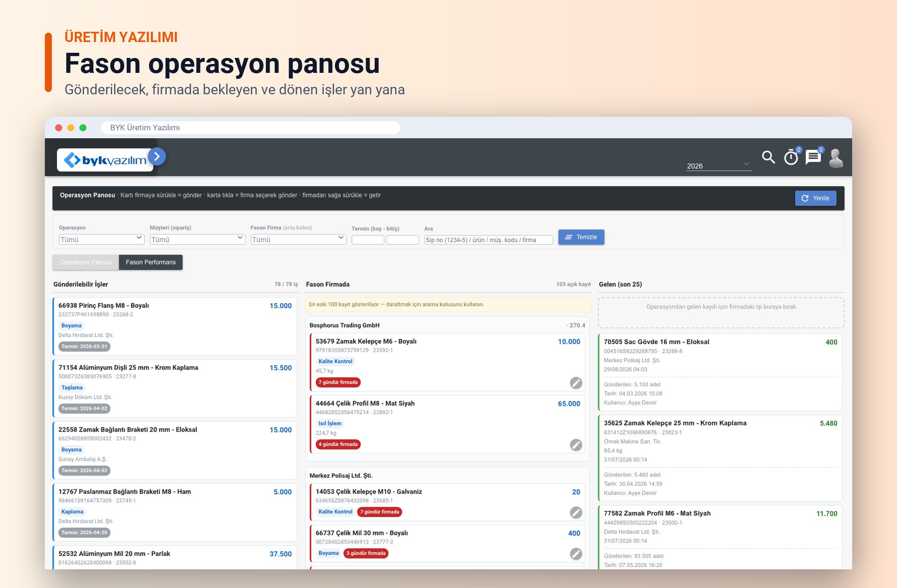897x588 pixels.
Task: Open the user profile avatar
Action: tap(836, 158)
